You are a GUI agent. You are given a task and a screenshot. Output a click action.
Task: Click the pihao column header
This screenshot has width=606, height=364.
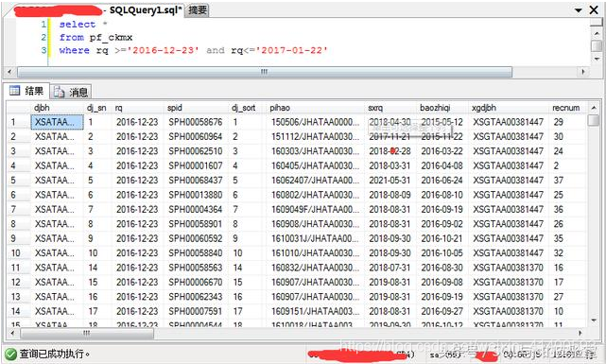pos(315,108)
